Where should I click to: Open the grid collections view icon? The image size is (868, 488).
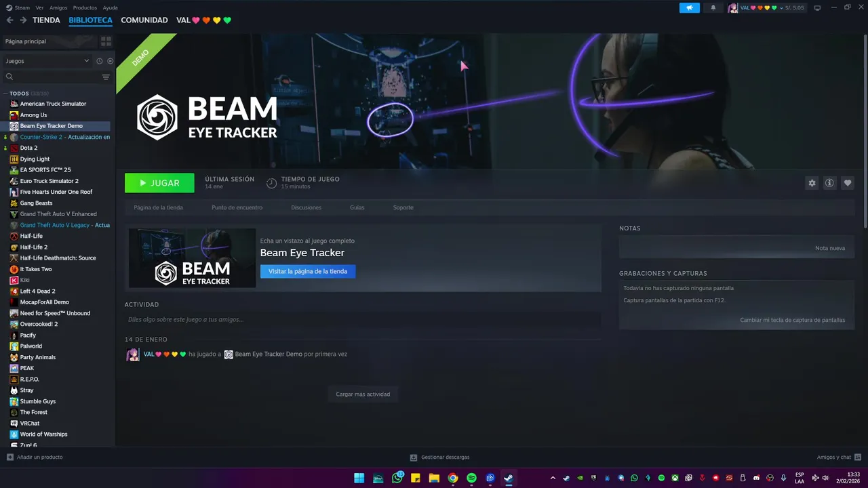(106, 41)
